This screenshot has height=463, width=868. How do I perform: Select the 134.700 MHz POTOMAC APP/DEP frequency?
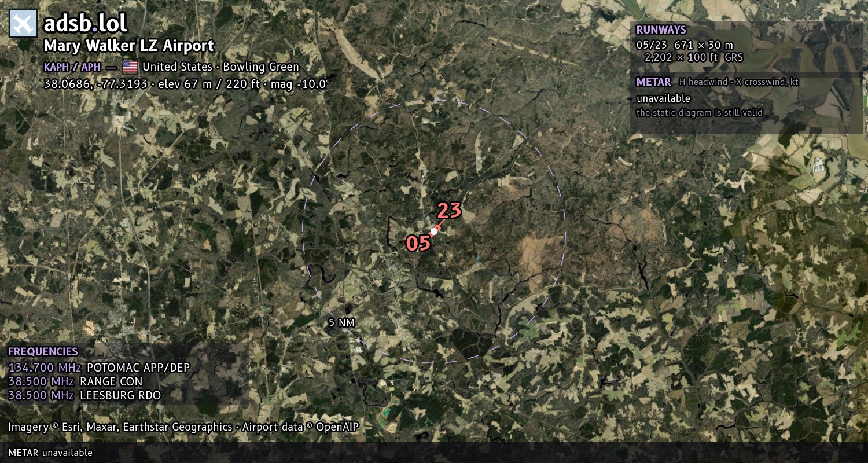pos(99,368)
